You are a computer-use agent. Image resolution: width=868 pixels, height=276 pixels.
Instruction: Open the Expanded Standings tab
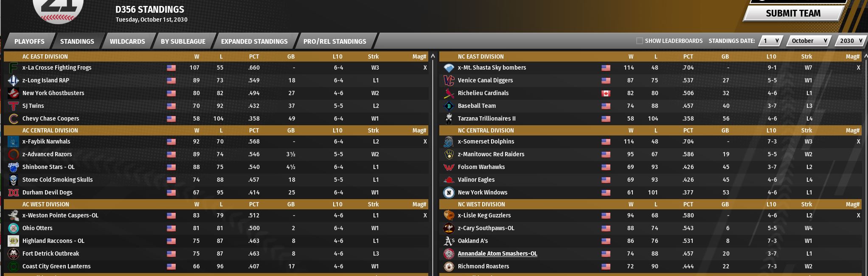pos(254,41)
